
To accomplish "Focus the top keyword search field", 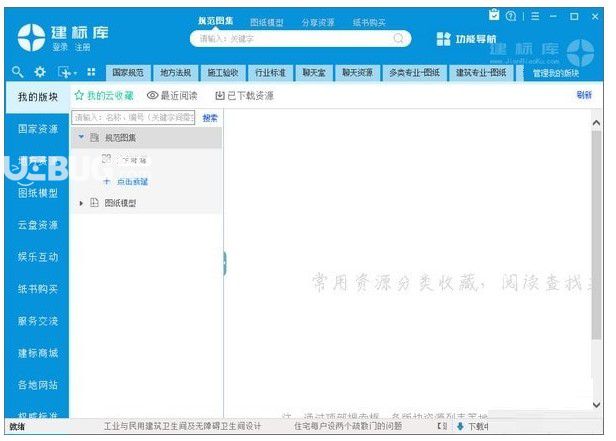I will click(x=300, y=38).
